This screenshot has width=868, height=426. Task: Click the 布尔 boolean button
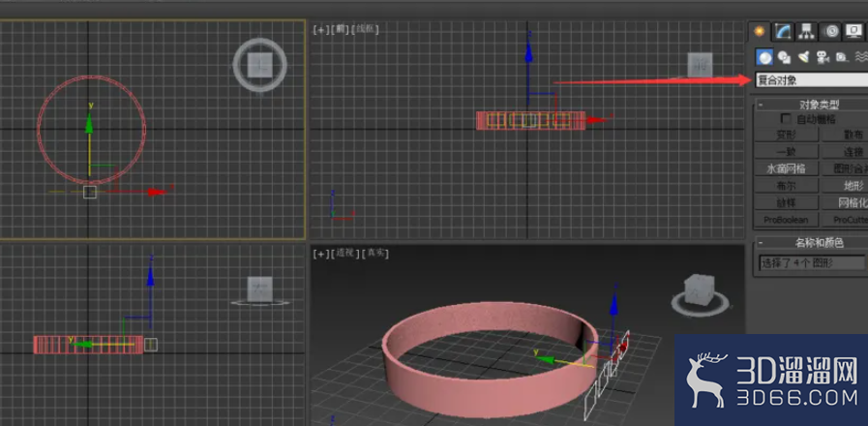pos(787,186)
